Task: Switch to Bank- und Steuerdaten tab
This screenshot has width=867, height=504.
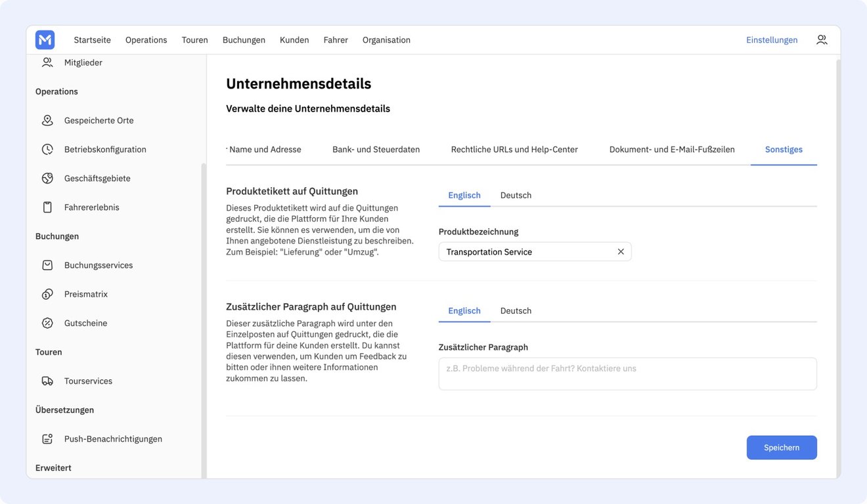Action: point(376,150)
